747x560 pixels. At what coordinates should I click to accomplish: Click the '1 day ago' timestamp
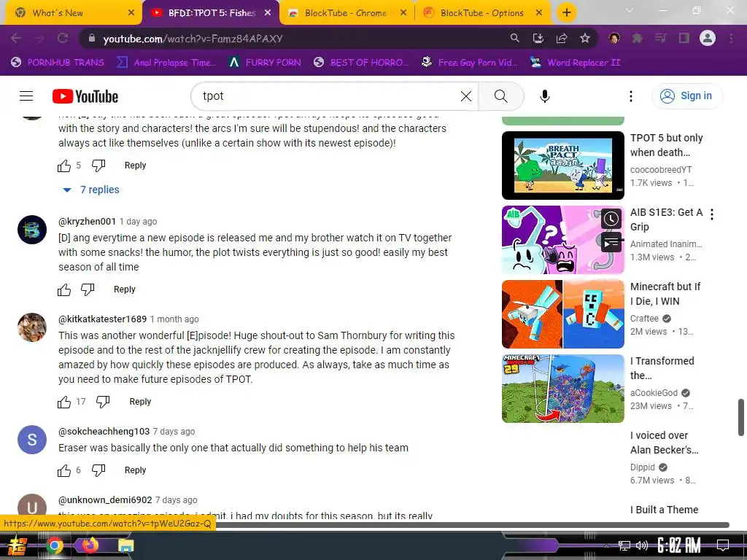138,222
